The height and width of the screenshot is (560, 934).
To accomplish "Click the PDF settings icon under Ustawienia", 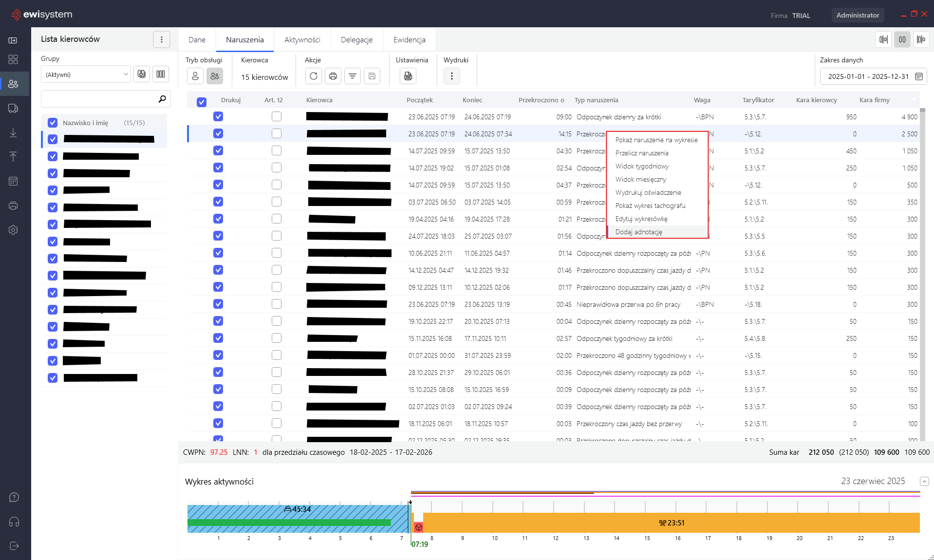I will [408, 76].
